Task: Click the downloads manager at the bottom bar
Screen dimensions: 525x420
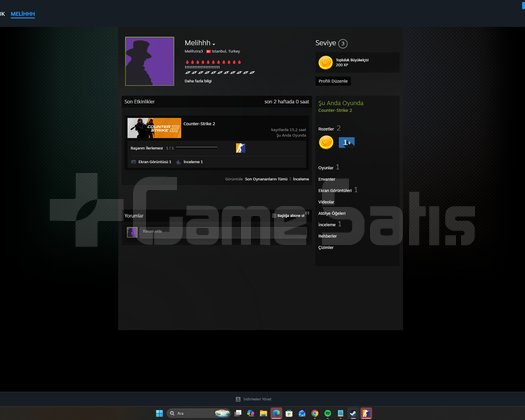Action: click(x=253, y=399)
